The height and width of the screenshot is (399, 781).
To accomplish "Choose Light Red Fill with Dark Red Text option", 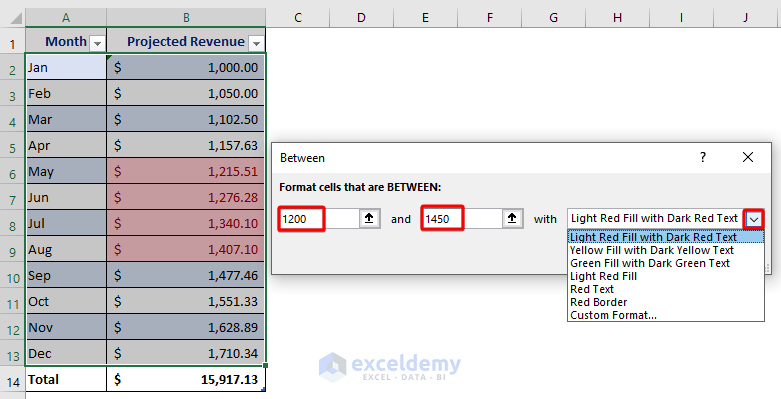I will [x=666, y=237].
